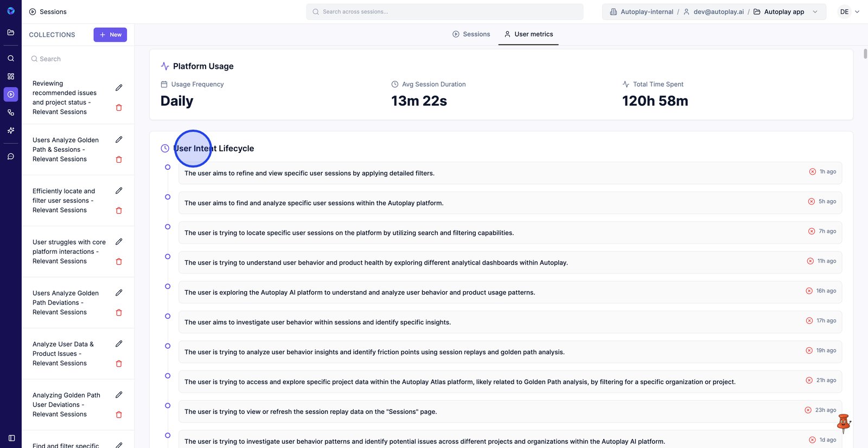The image size is (868, 448).
Task: Expand the Autoplay app project dropdown
Action: coord(815,12)
